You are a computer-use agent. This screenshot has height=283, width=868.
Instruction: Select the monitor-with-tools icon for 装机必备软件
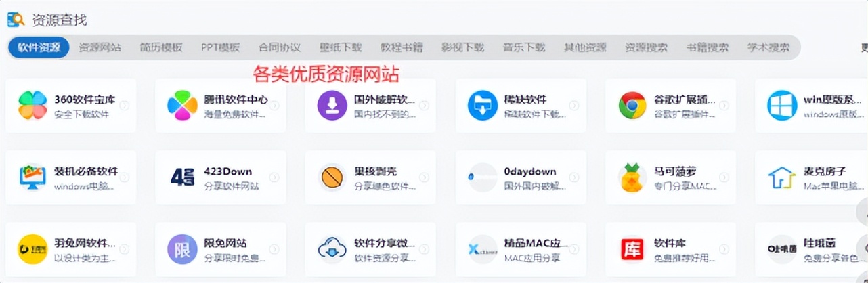(x=32, y=178)
